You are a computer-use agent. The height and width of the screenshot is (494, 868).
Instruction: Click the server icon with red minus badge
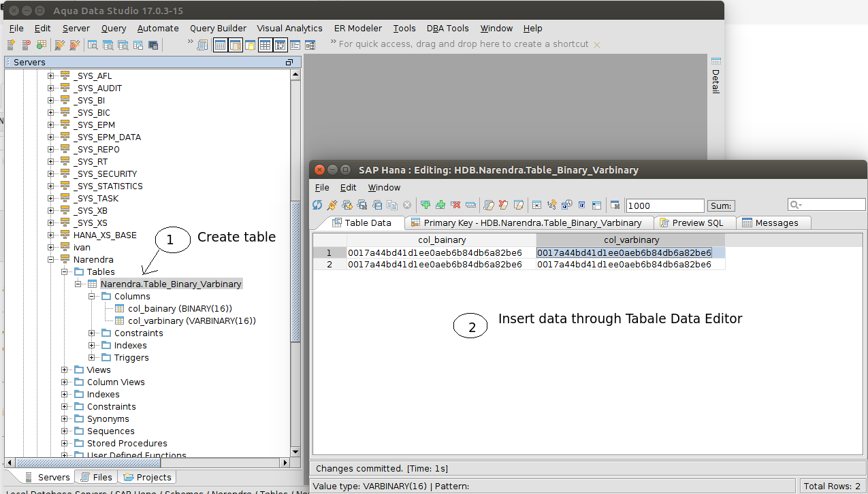[x=26, y=45]
